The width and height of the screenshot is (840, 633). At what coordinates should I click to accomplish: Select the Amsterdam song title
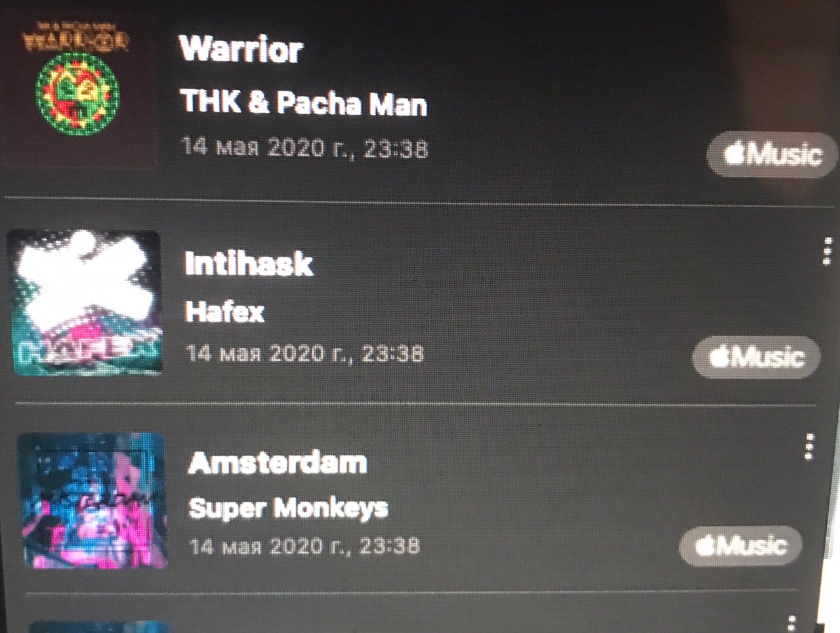point(278,463)
